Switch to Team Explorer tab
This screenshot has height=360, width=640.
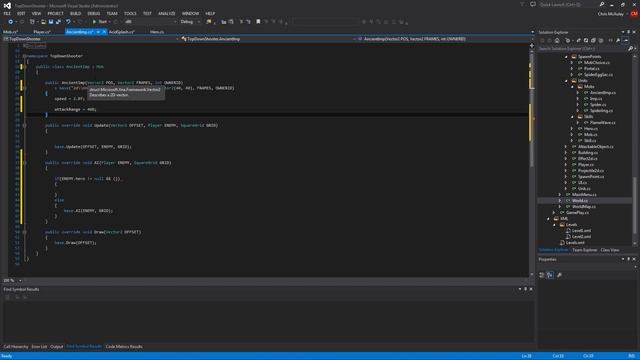(x=584, y=250)
